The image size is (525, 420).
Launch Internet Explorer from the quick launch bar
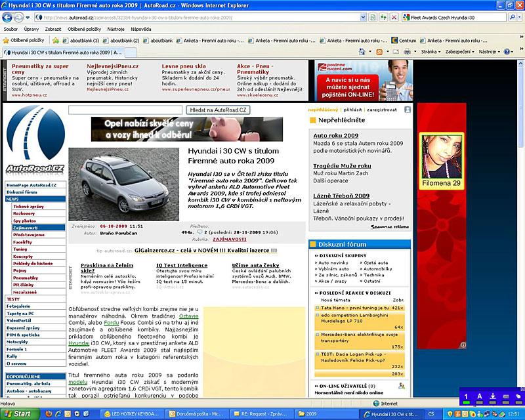pos(58,413)
